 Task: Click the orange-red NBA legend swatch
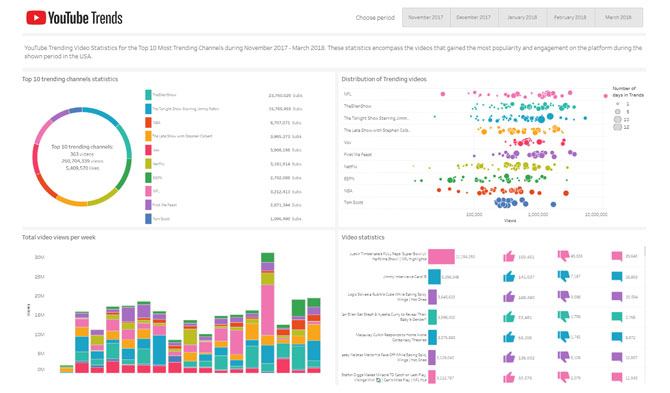148,123
